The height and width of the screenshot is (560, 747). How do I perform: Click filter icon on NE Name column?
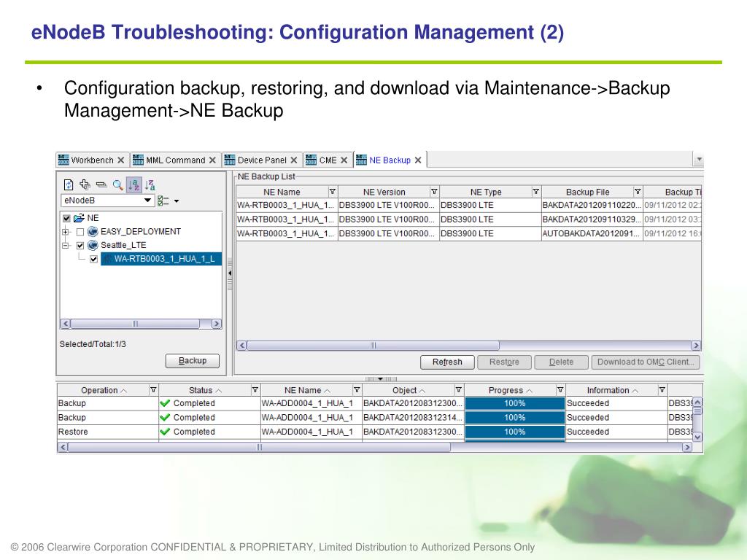(333, 192)
